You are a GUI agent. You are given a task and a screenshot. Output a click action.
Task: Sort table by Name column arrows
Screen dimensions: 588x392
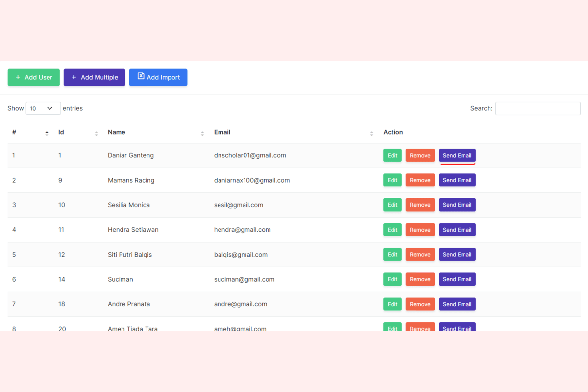[x=202, y=133]
